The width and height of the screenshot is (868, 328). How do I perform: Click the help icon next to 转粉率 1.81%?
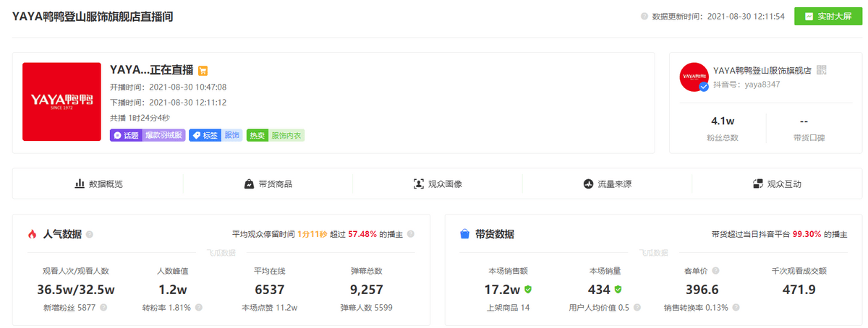199,307
